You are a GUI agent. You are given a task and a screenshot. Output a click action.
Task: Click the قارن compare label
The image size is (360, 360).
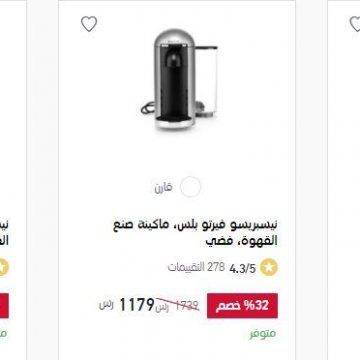[x=163, y=188]
